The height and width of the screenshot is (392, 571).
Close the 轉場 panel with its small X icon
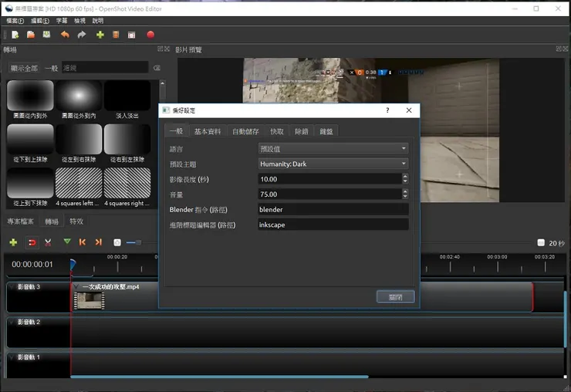(167, 49)
